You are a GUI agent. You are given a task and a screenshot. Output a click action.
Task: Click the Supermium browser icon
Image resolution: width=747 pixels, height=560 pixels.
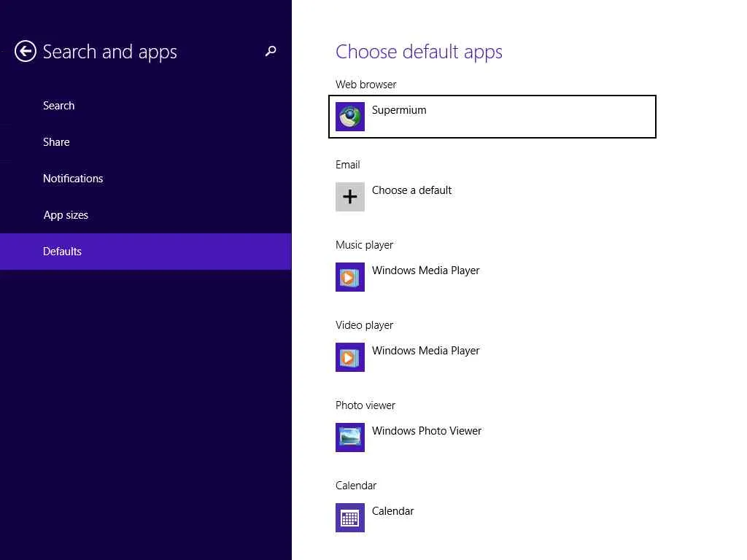[x=350, y=117]
